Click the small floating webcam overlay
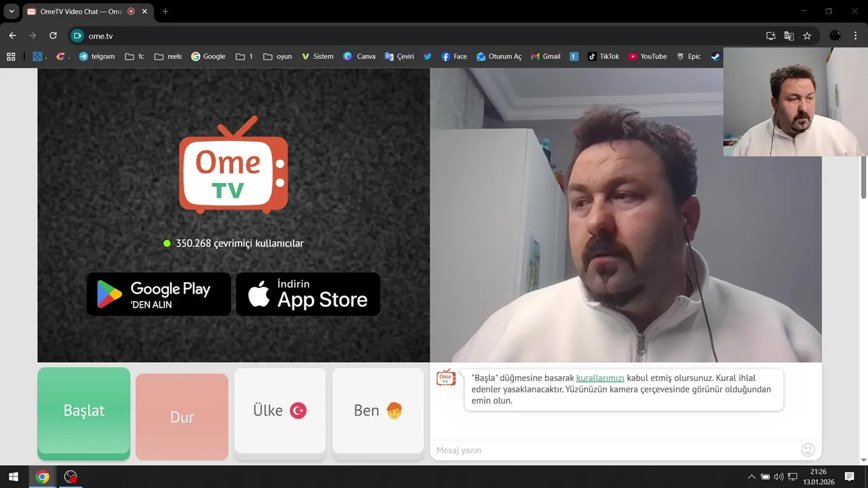Viewport: 868px width, 488px height. tap(795, 102)
